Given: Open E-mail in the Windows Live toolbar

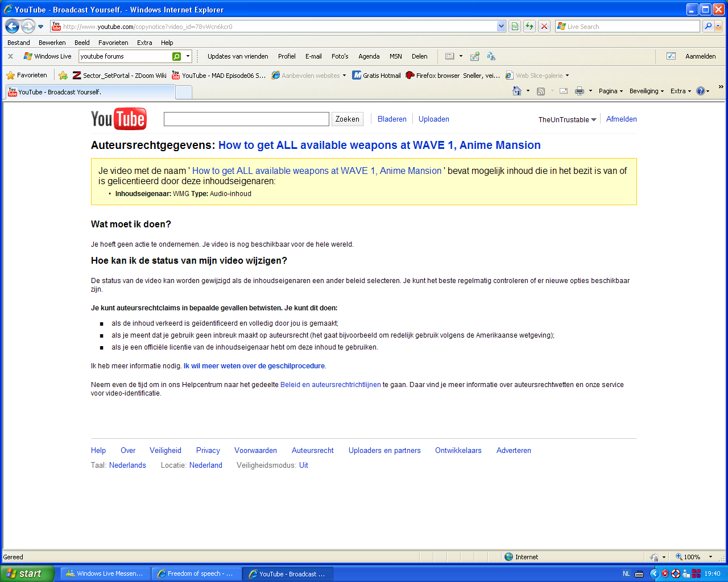Looking at the screenshot, I should pyautogui.click(x=313, y=56).
